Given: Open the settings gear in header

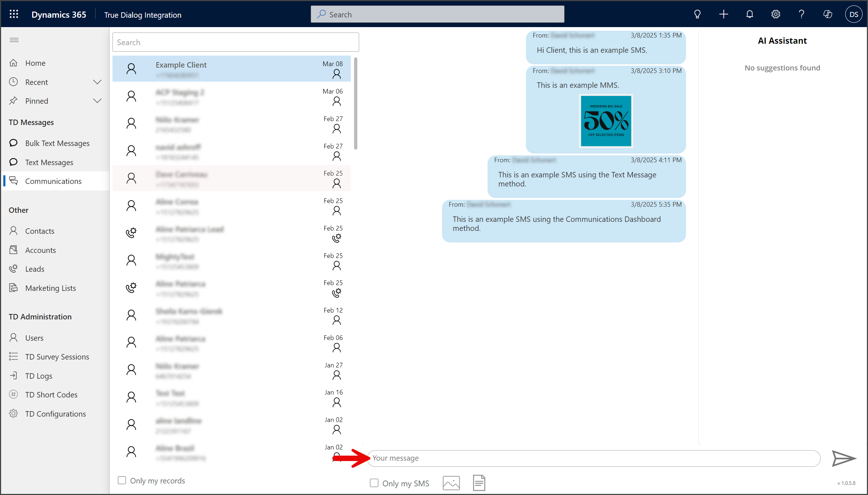Looking at the screenshot, I should (776, 14).
